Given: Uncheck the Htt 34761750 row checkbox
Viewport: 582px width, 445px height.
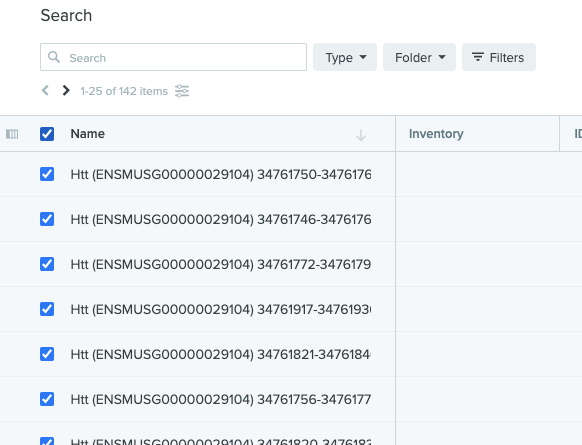Looking at the screenshot, I should 47,174.
